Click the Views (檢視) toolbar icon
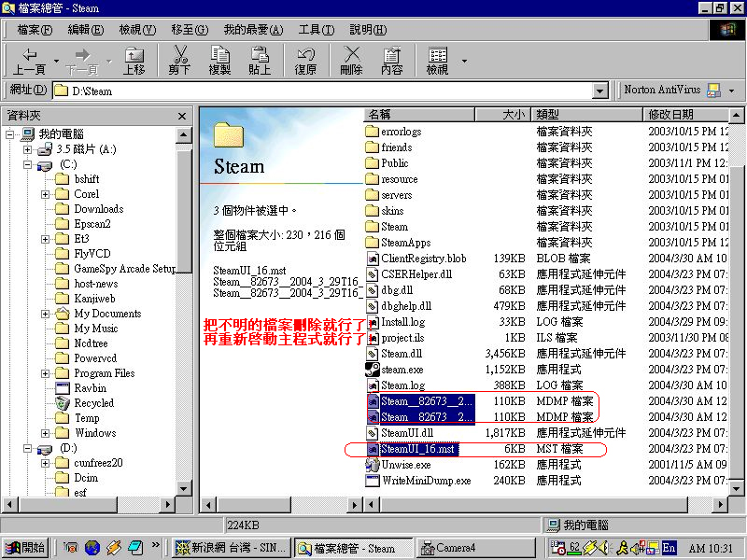This screenshot has width=747, height=560. 437,55
